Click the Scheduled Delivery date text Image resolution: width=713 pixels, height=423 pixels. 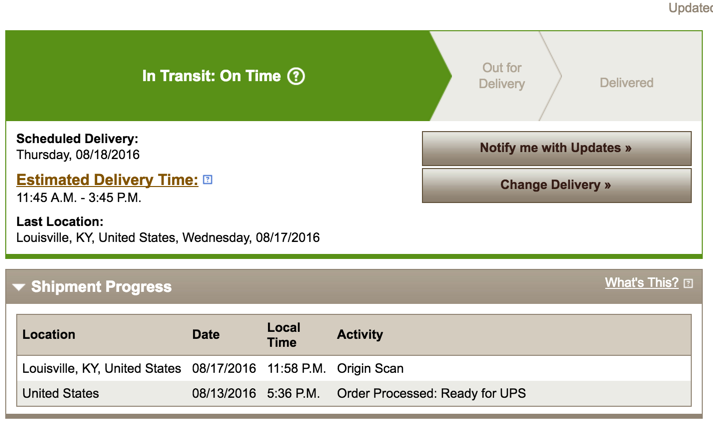click(78, 155)
